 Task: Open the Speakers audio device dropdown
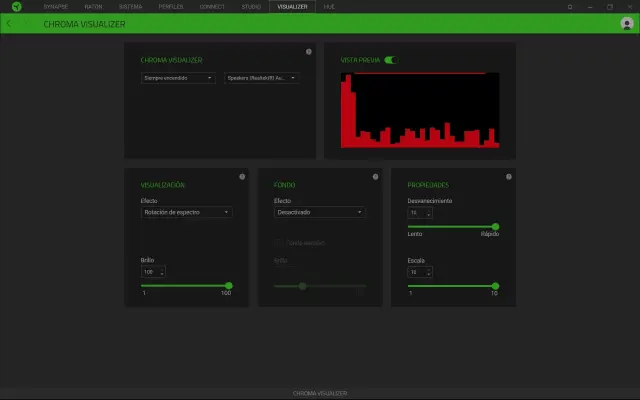coord(260,77)
